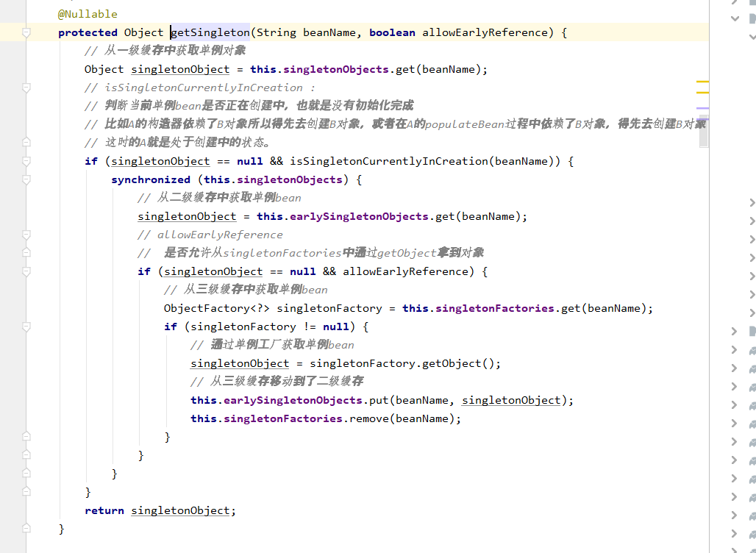
Task: Fold the isSingletonCurrentlyInCreation comment block
Action: click(x=26, y=88)
